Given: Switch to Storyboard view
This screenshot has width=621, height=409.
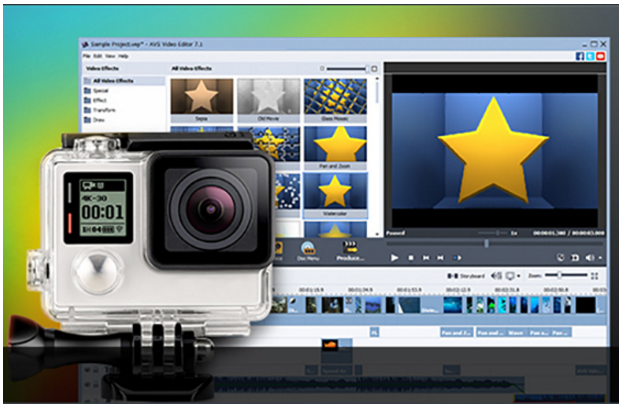Looking at the screenshot, I should coord(466,276).
